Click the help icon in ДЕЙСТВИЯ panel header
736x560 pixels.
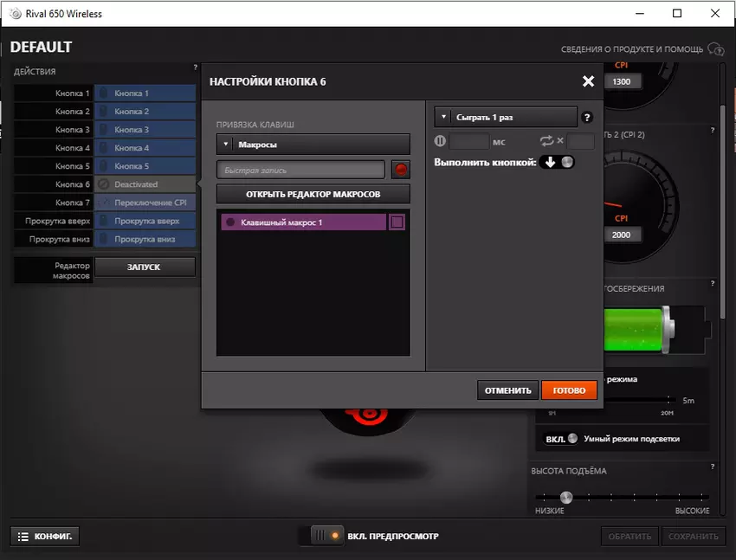[195, 68]
